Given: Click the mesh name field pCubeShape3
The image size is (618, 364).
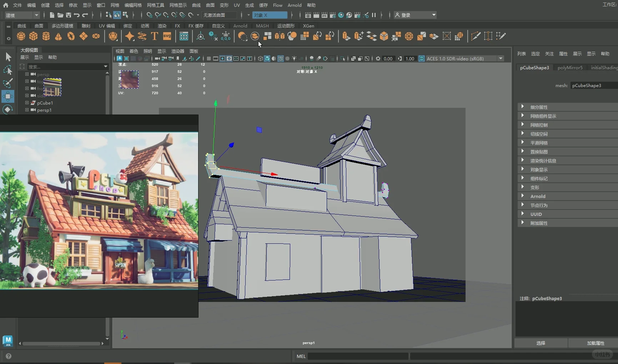Looking at the screenshot, I should pos(594,85).
